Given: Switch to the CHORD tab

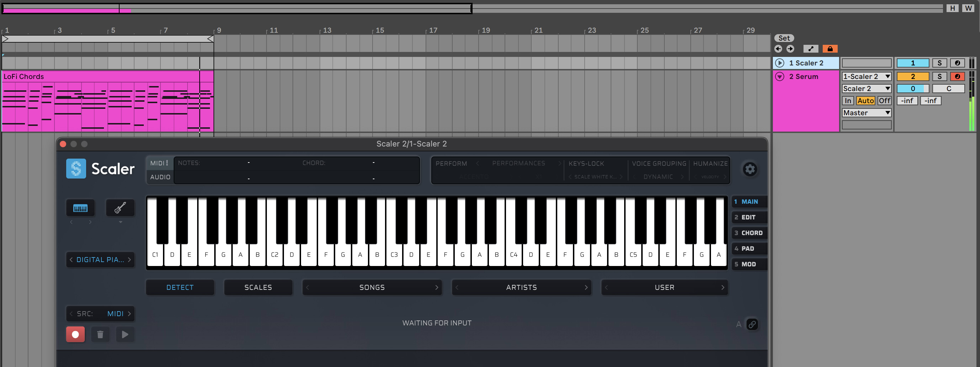Looking at the screenshot, I should 749,233.
